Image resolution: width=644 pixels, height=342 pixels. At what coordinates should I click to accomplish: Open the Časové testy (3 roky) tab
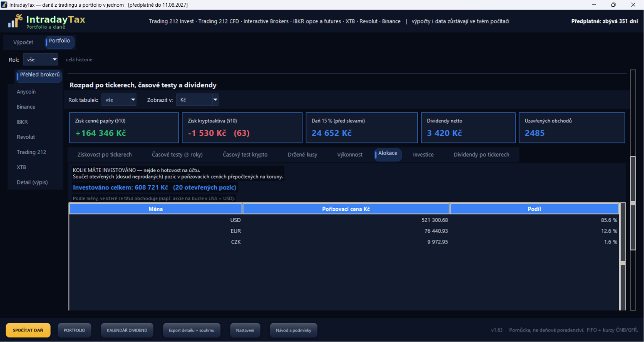(x=177, y=155)
